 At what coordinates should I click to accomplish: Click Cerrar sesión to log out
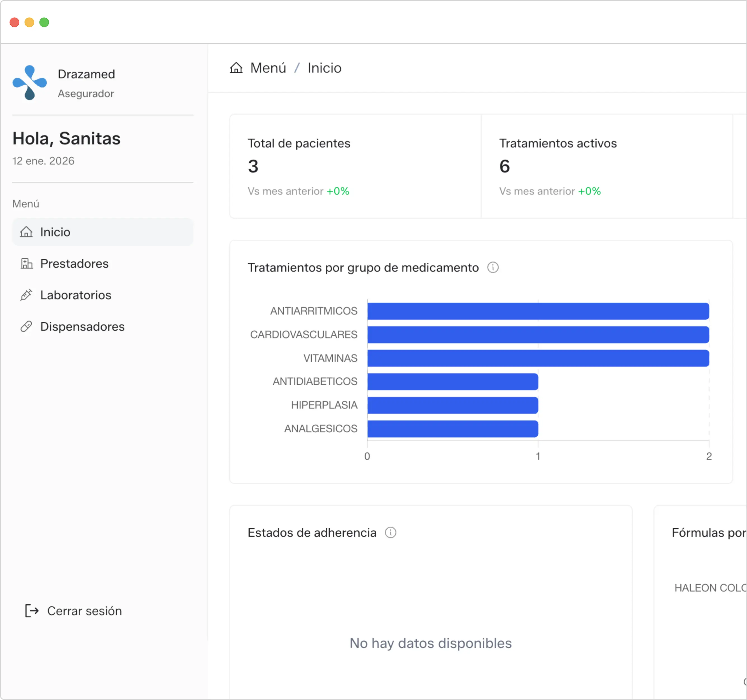tap(84, 611)
